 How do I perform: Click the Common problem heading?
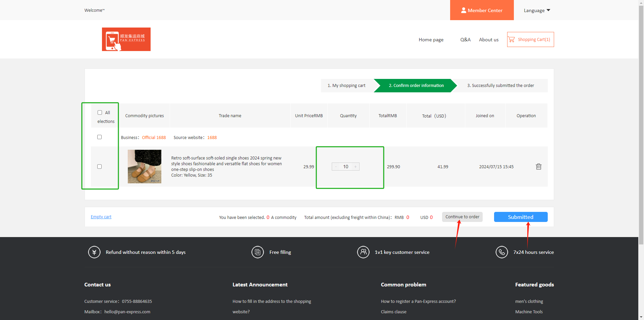coord(404,285)
